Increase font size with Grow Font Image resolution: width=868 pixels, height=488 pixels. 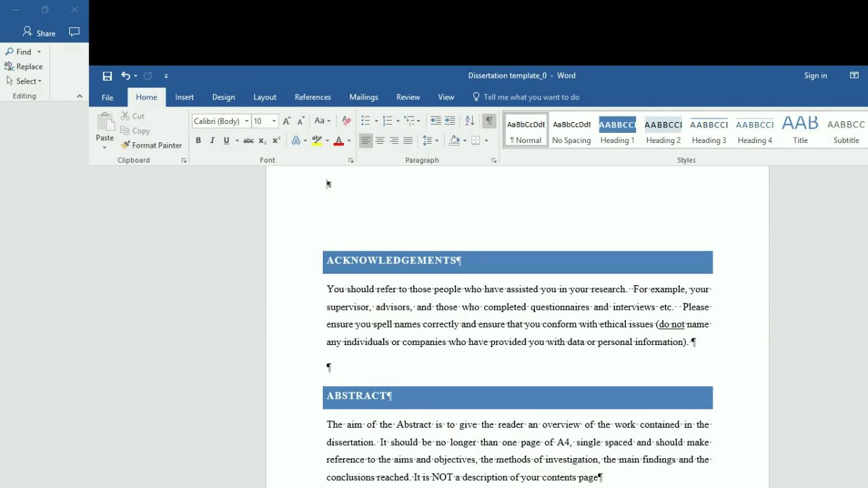tap(287, 121)
